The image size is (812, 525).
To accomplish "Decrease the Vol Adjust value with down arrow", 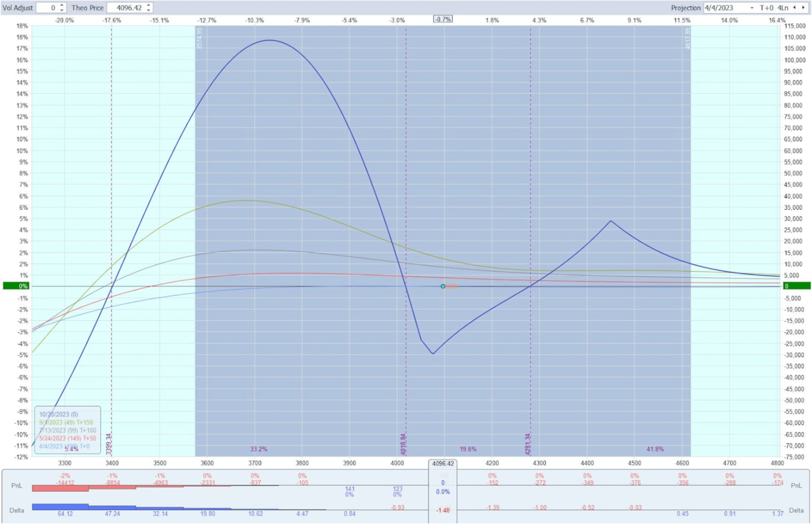I will click(61, 10).
